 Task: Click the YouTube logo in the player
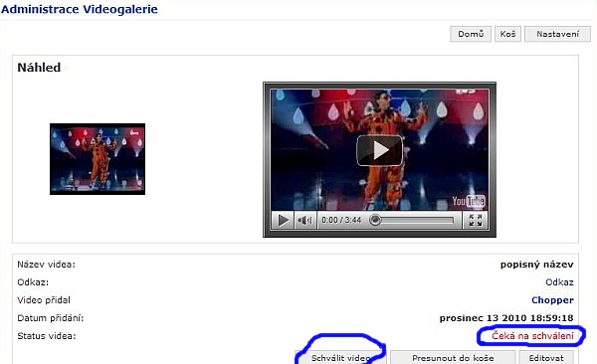(x=469, y=201)
